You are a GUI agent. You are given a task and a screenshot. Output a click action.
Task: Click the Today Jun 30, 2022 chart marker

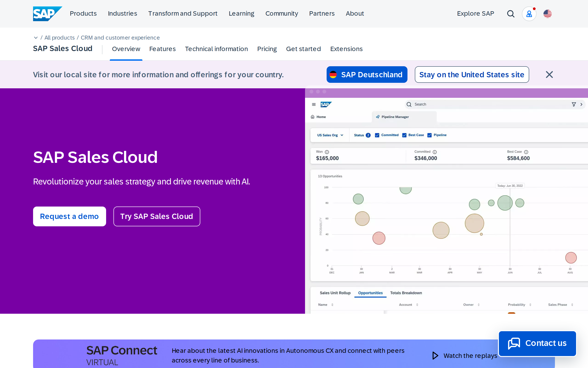[510, 186]
